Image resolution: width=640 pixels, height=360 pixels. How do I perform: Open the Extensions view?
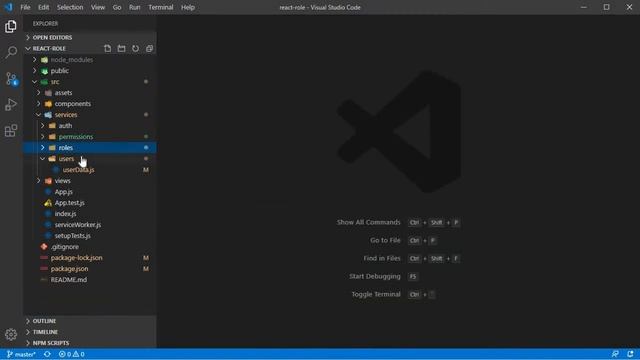point(11,131)
